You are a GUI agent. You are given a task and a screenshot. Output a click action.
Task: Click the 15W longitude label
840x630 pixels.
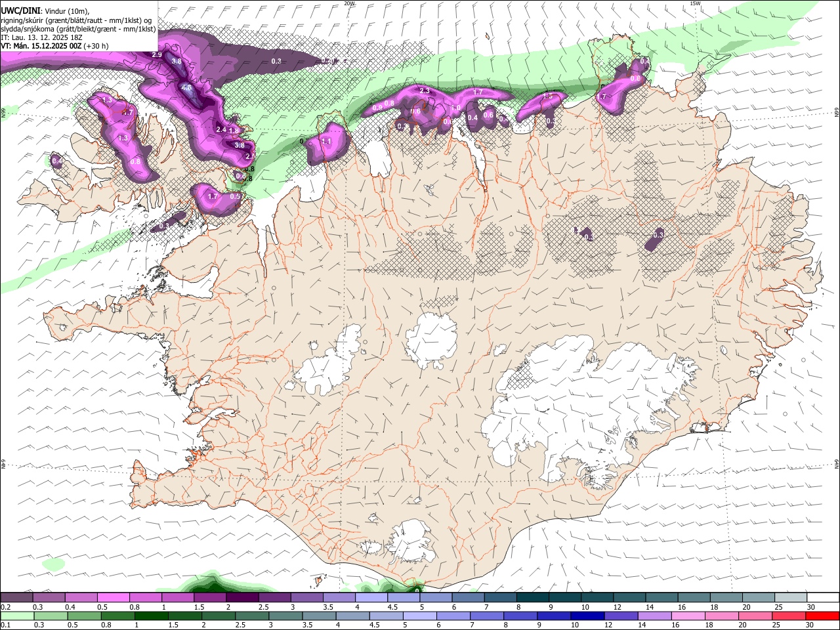(x=696, y=3)
